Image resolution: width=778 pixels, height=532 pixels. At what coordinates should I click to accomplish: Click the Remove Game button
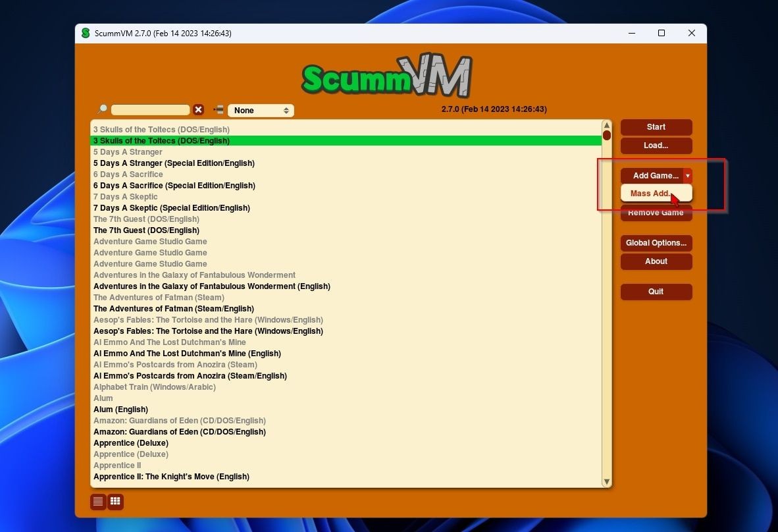(656, 213)
